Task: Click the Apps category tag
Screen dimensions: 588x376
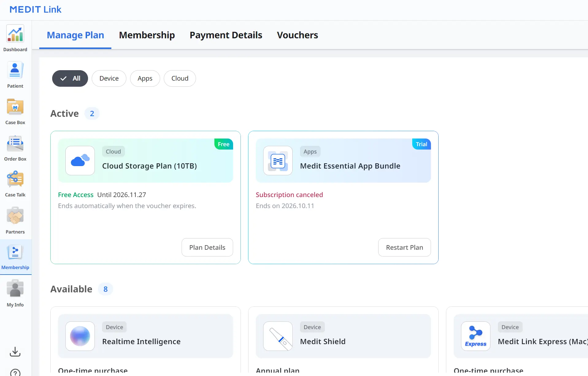Action: 310,151
